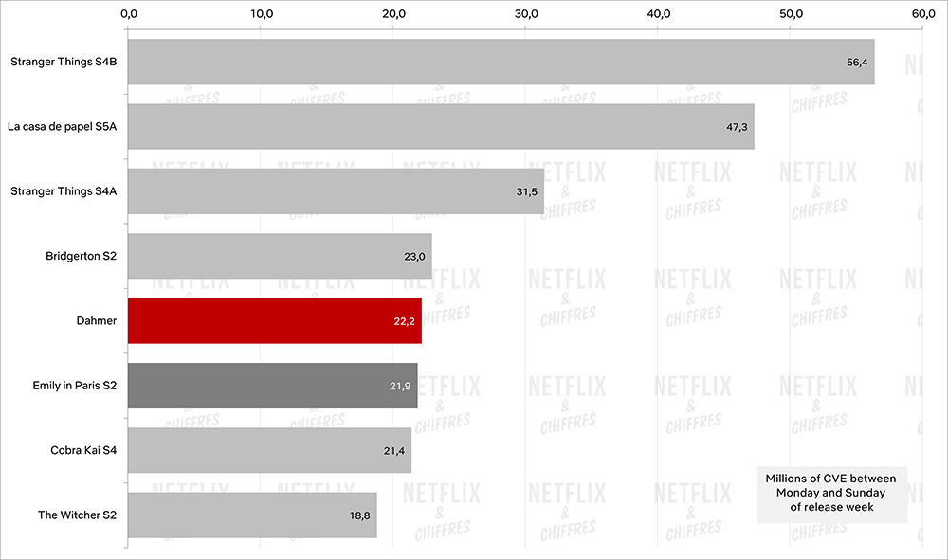Click the 22,2 value on Dahmer bar

(404, 321)
